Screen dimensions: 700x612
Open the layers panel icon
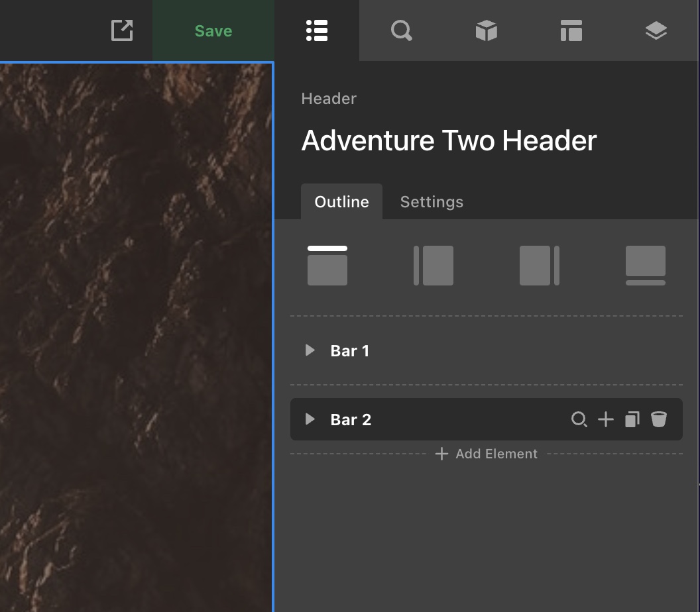[x=656, y=30]
